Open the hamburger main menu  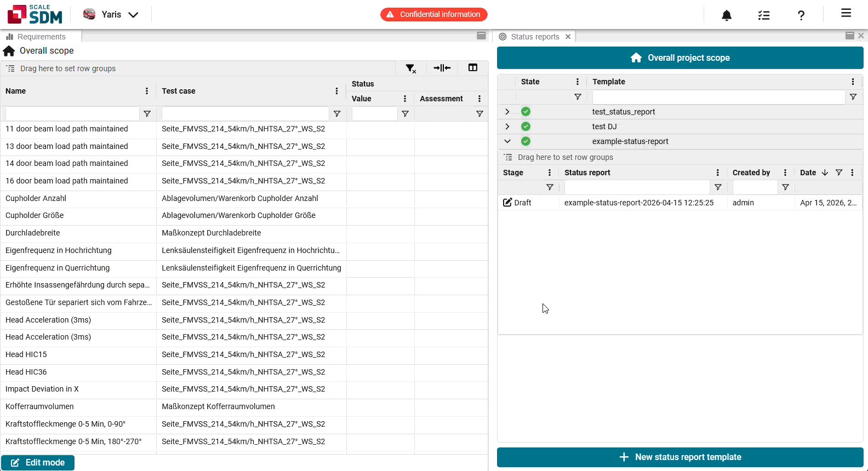coord(846,13)
